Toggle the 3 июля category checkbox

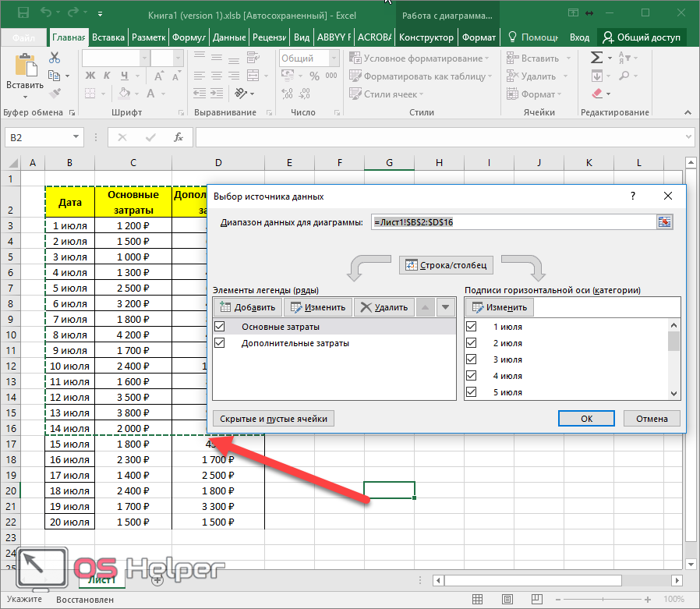pos(471,359)
